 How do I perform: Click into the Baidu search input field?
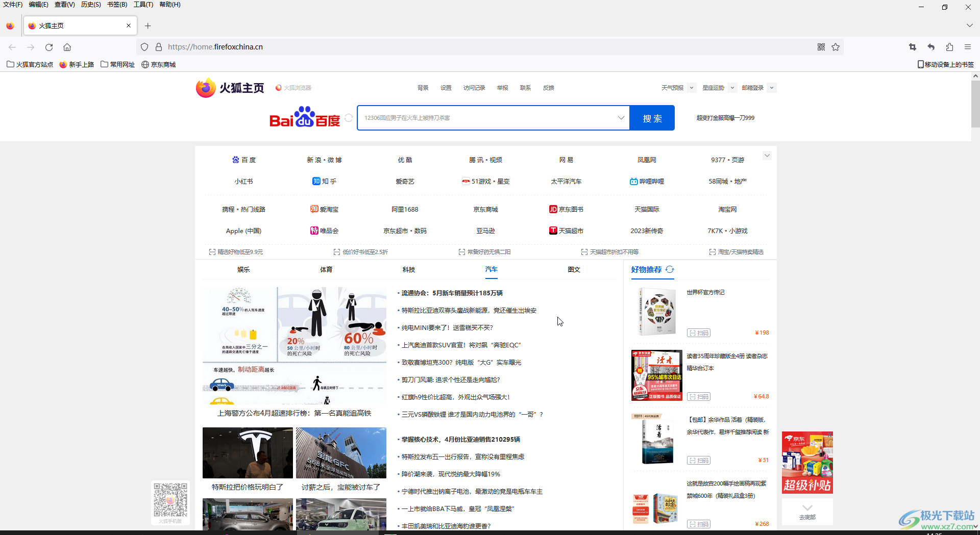pos(487,118)
